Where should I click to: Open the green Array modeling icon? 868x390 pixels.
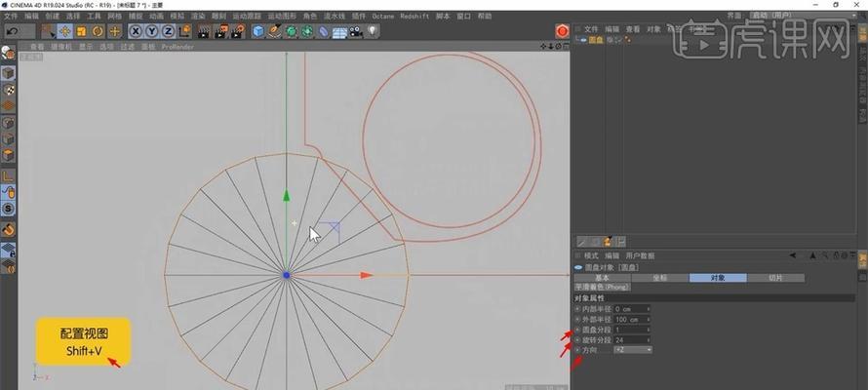307,31
